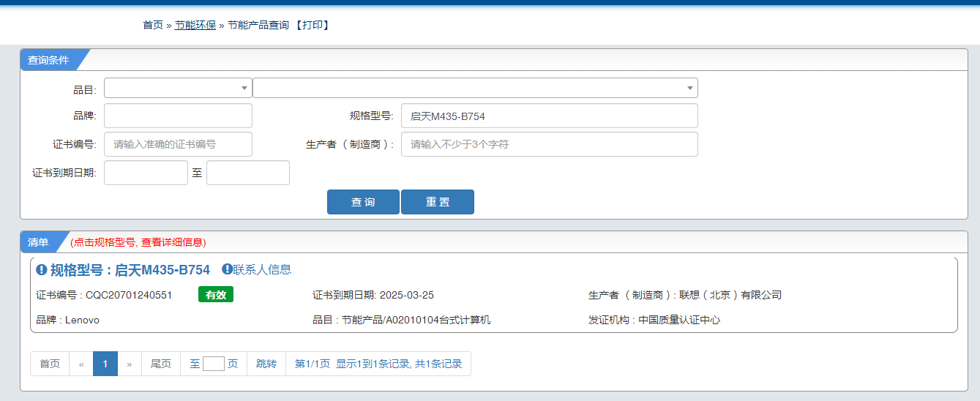This screenshot has width=980, height=401.
Task: Click the 生产者(制造商) input field
Action: [550, 144]
